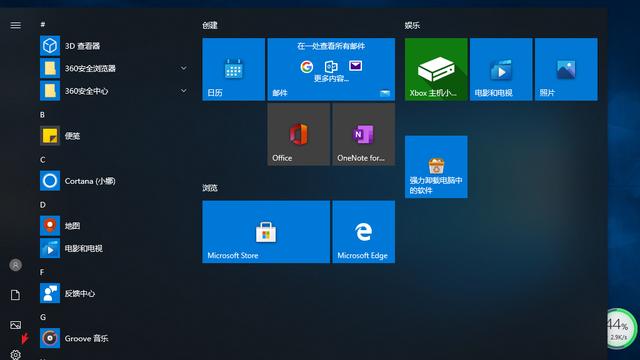The image size is (640, 360).
Task: Open Cortana (小娜)
Action: (x=114, y=181)
